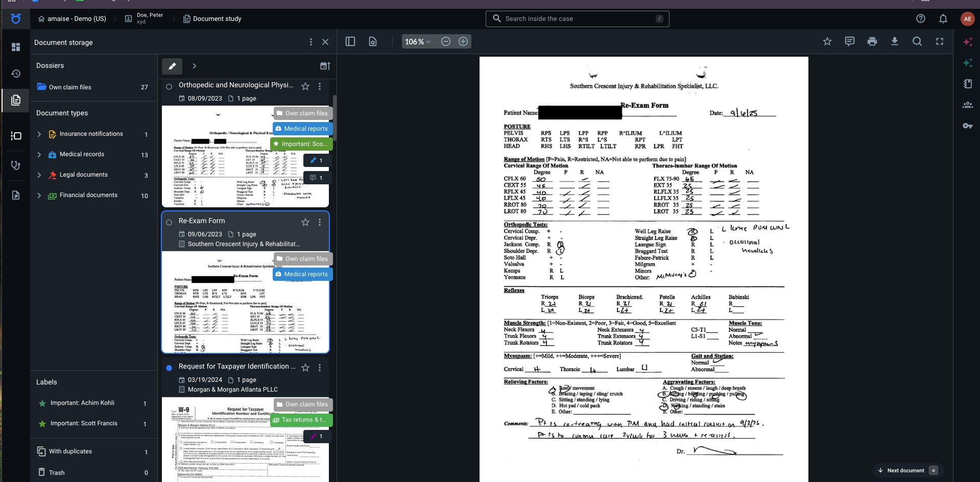The height and width of the screenshot is (482, 980).
Task: Activate the pencil edit mode button
Action: (x=172, y=66)
